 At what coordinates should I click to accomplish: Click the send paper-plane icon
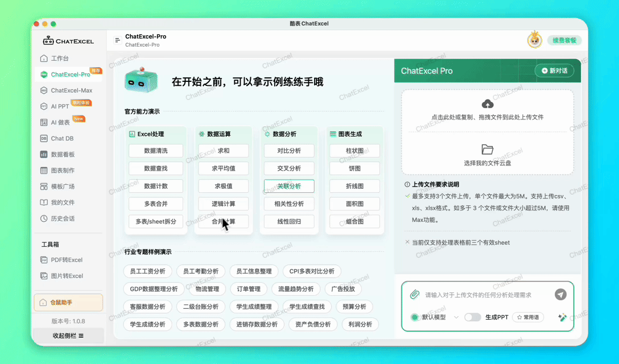point(561,295)
